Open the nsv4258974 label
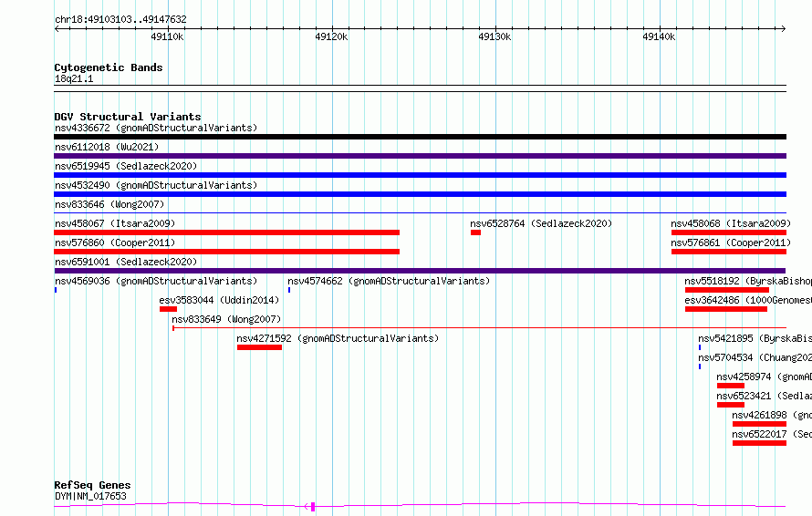The height and width of the screenshot is (516, 812). [764, 377]
